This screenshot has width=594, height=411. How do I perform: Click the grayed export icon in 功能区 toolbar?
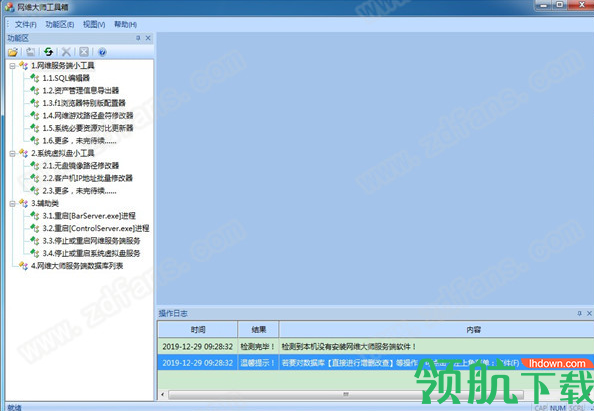[x=30, y=52]
